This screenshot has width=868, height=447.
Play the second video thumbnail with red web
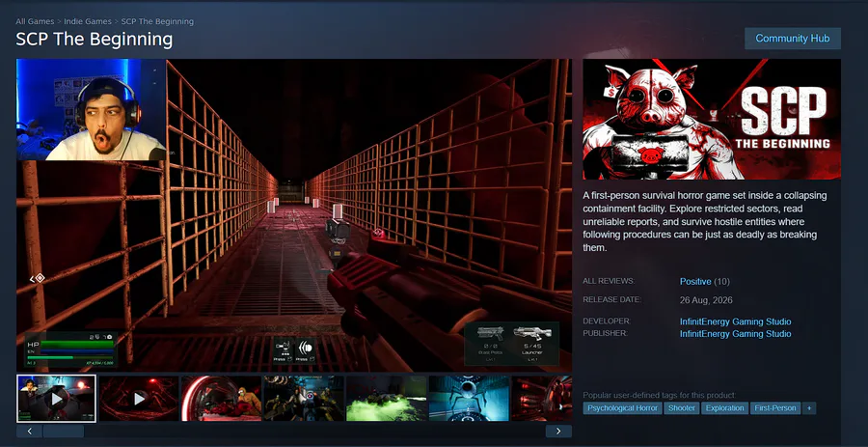(139, 399)
